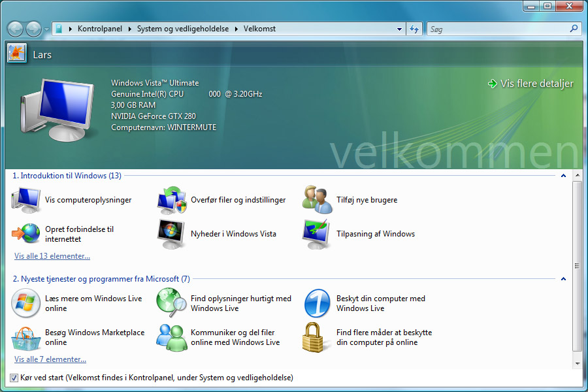Select Kontrolpanel in the breadcrumb path
This screenshot has height=392, width=588.
click(x=100, y=29)
